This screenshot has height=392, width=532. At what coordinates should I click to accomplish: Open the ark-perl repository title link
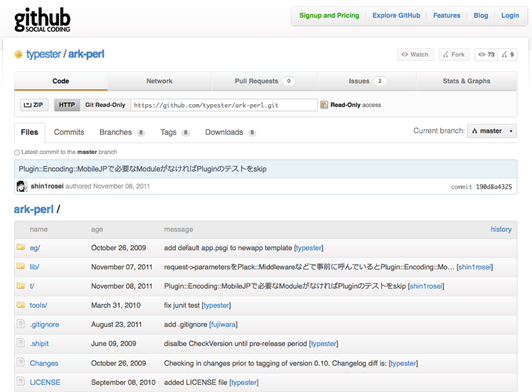(86, 54)
